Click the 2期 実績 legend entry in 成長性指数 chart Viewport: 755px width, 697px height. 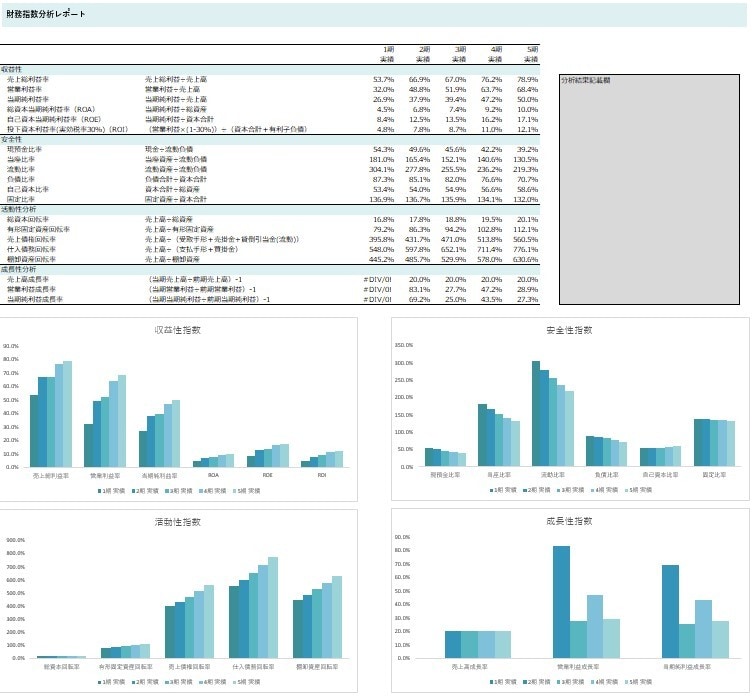(537, 682)
